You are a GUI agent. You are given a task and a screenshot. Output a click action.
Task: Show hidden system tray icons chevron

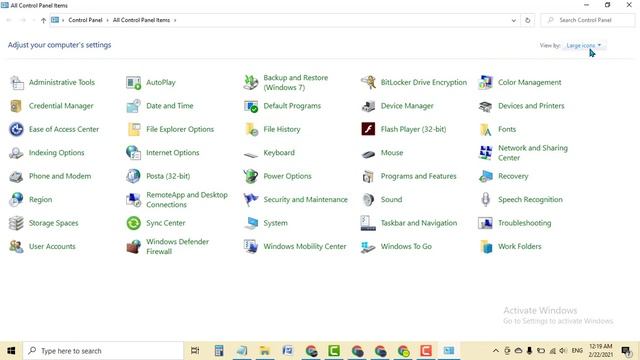coord(496,351)
